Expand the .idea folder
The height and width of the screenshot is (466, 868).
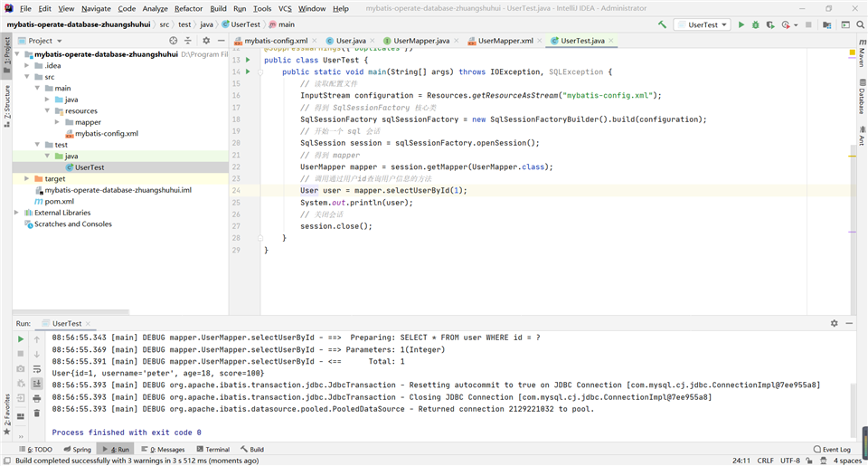pos(27,65)
